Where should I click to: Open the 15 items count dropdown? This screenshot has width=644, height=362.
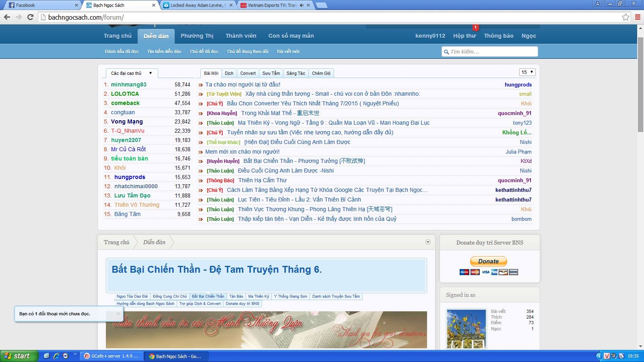tap(527, 72)
